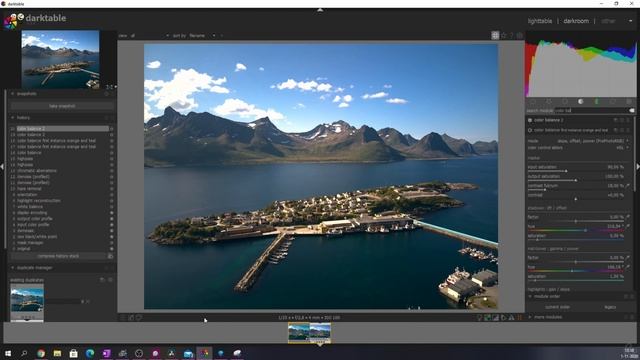
Task: Open the taskbar search icon
Action: (x=24, y=353)
